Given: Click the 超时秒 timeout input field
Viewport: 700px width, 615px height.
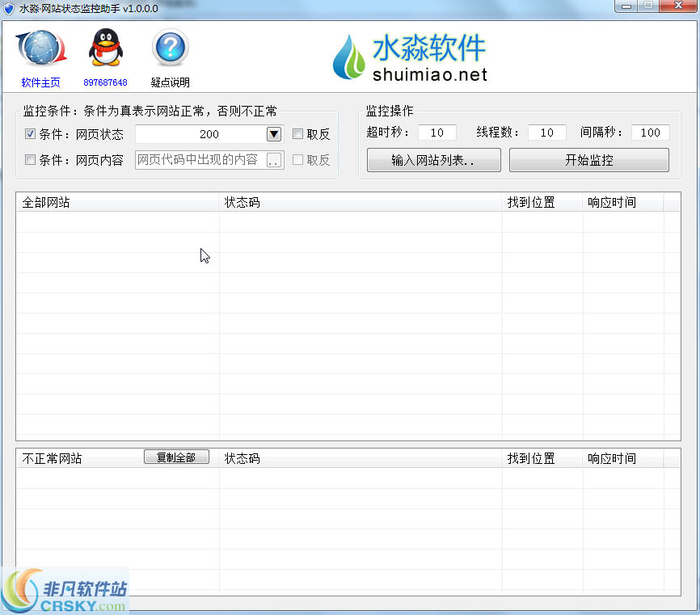Looking at the screenshot, I should coord(436,133).
